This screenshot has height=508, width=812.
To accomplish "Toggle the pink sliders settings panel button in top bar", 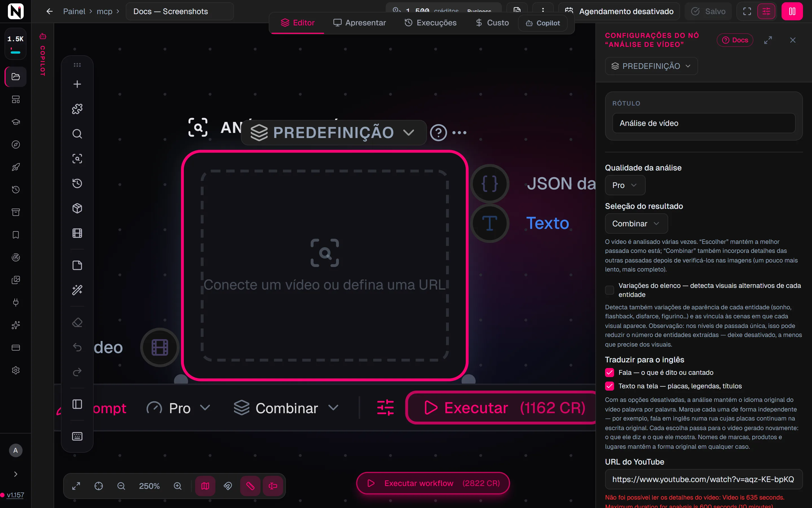I will (x=766, y=11).
